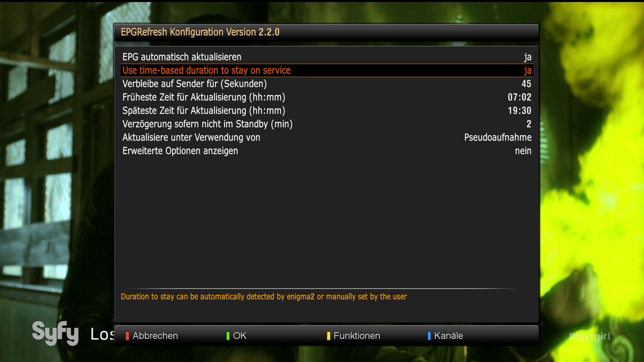Open the Funktionen button label

click(357, 336)
